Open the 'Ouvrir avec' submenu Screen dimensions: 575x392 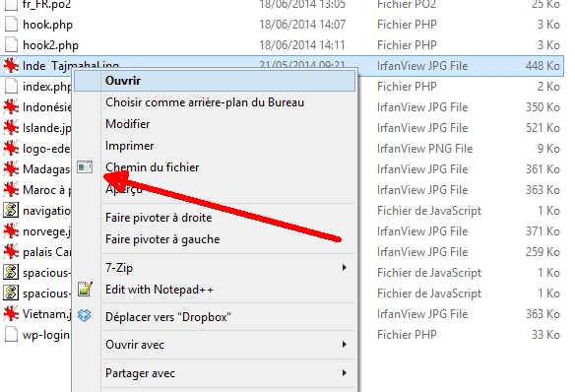pyautogui.click(x=215, y=345)
